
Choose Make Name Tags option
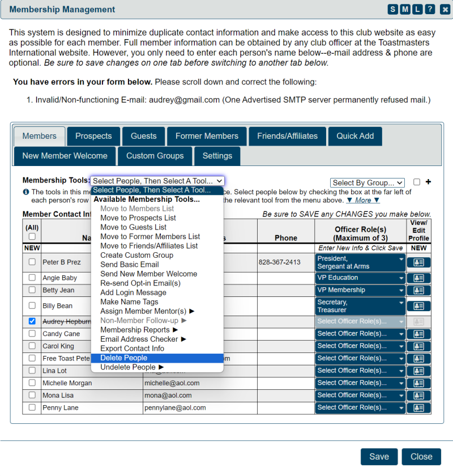(x=157, y=302)
